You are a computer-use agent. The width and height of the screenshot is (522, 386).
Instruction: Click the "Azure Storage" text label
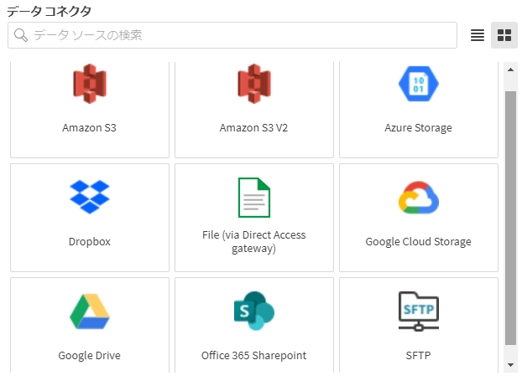coord(418,128)
